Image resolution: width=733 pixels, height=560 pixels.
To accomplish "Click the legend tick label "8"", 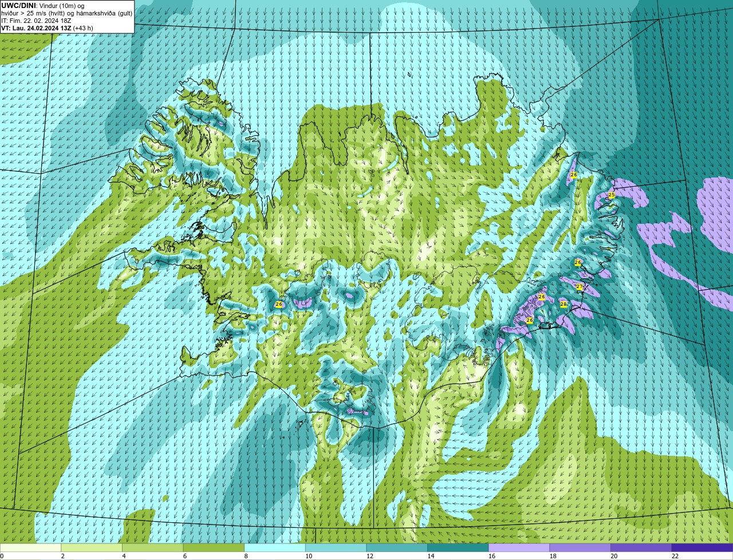I will point(246,556).
